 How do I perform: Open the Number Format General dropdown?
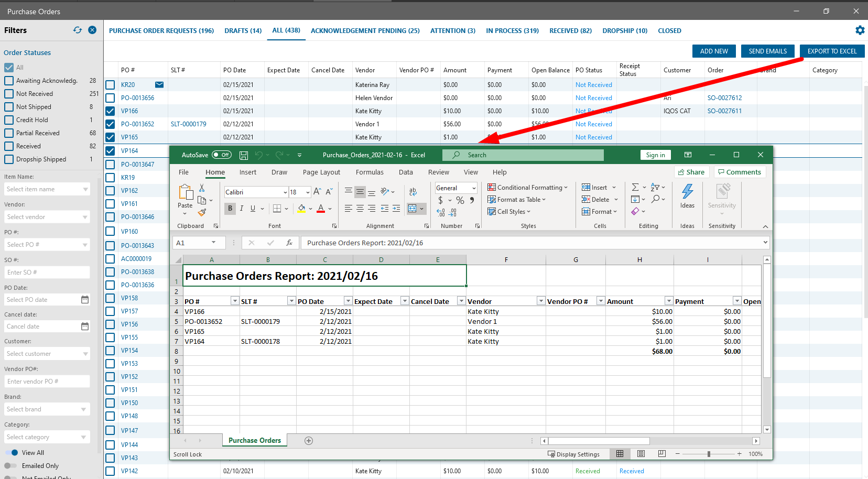473,188
